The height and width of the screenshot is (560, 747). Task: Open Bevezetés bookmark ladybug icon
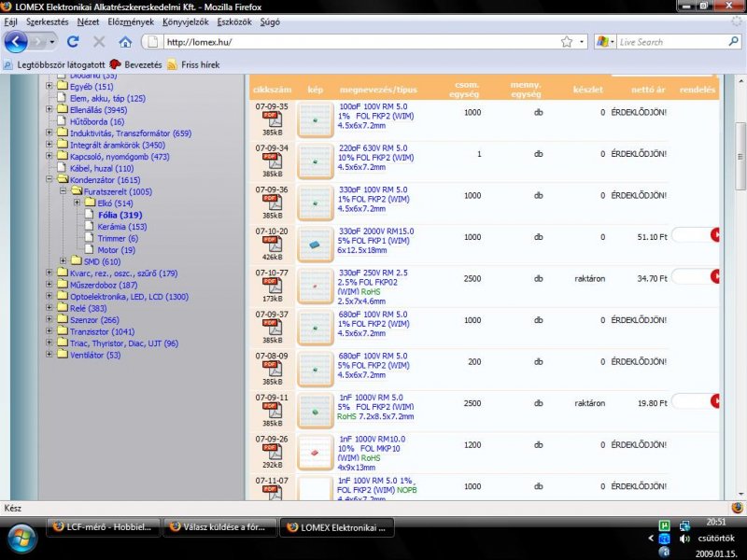pyautogui.click(x=115, y=64)
